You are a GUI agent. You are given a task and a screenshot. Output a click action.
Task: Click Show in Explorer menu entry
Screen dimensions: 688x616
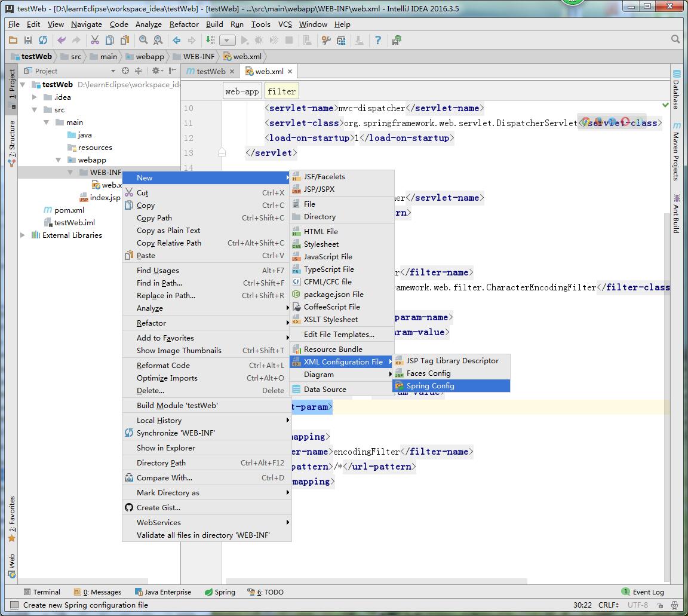tap(206, 448)
